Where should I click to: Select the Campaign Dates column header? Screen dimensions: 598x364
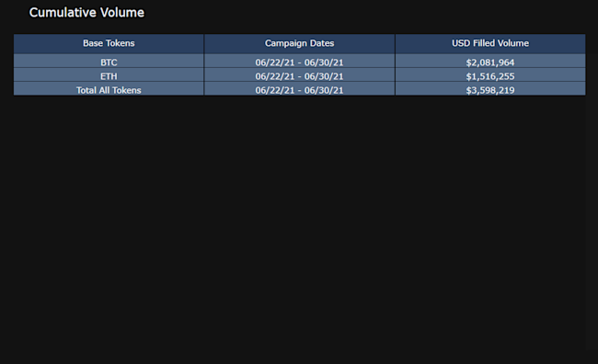click(299, 43)
